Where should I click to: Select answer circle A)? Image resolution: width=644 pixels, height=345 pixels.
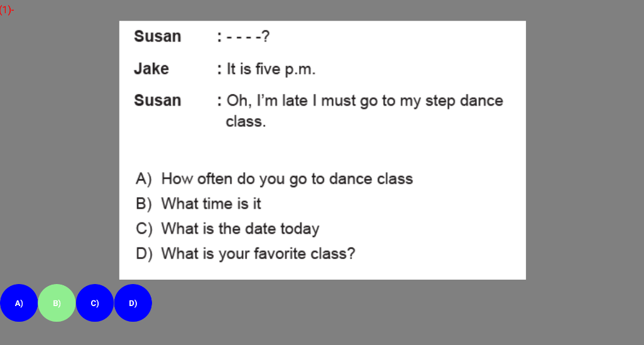click(19, 303)
